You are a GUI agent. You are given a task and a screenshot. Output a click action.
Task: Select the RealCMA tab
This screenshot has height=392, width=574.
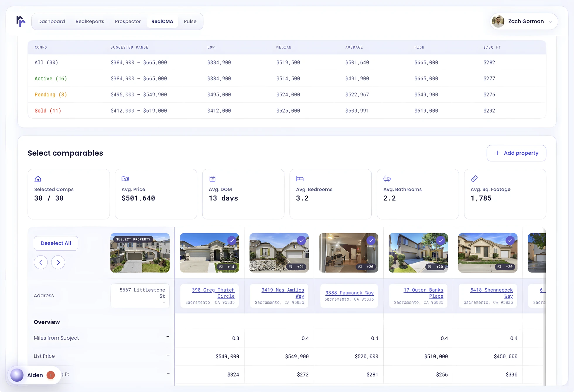pyautogui.click(x=162, y=21)
